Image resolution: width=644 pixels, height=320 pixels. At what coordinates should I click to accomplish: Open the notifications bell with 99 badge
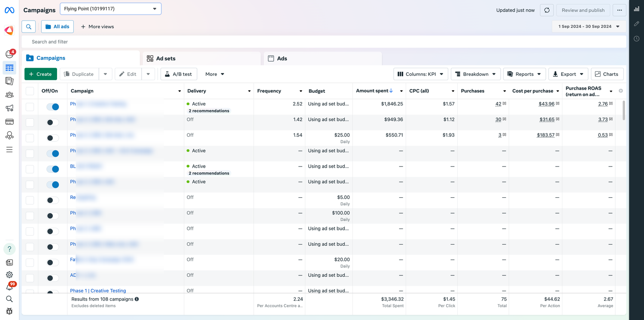9,287
